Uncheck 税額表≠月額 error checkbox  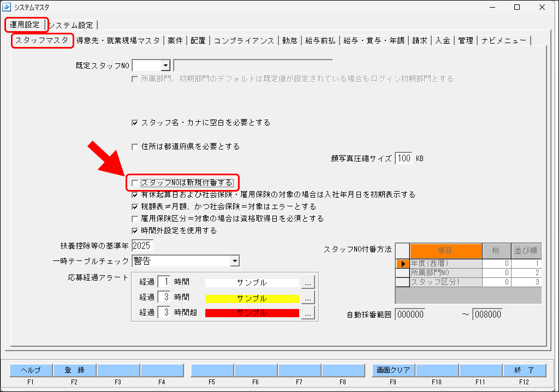[x=135, y=207]
